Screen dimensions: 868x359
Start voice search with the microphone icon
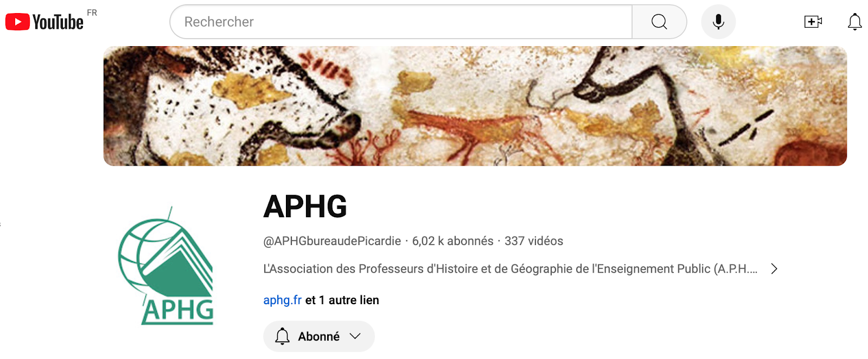(x=718, y=22)
